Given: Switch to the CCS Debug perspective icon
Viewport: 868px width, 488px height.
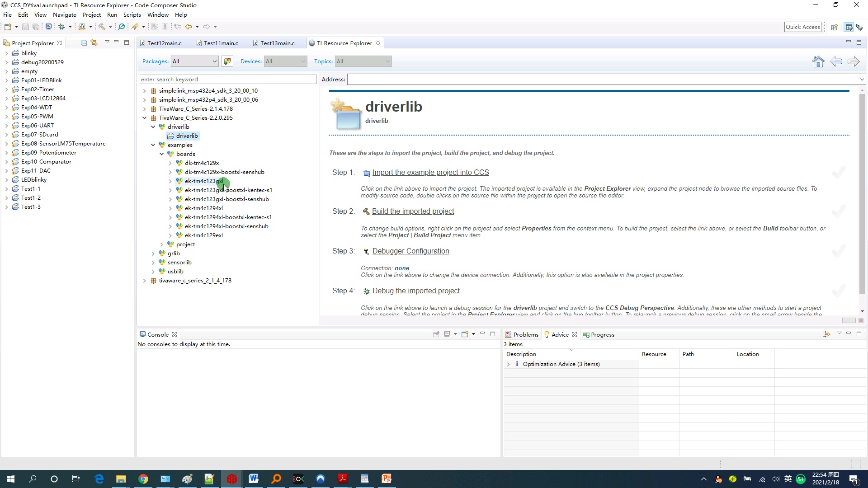Looking at the screenshot, I should click(859, 27).
